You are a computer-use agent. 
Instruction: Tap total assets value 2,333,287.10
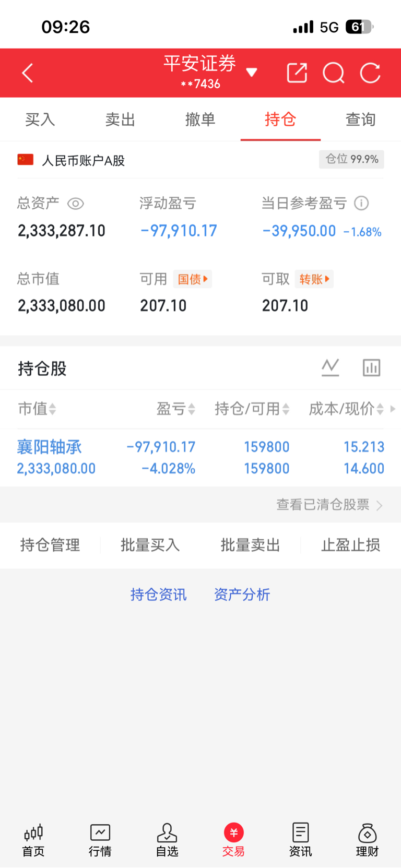(x=62, y=231)
